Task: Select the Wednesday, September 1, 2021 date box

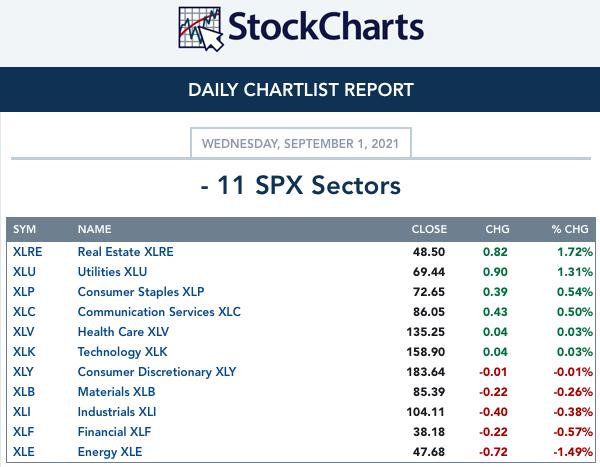Action: (301, 143)
